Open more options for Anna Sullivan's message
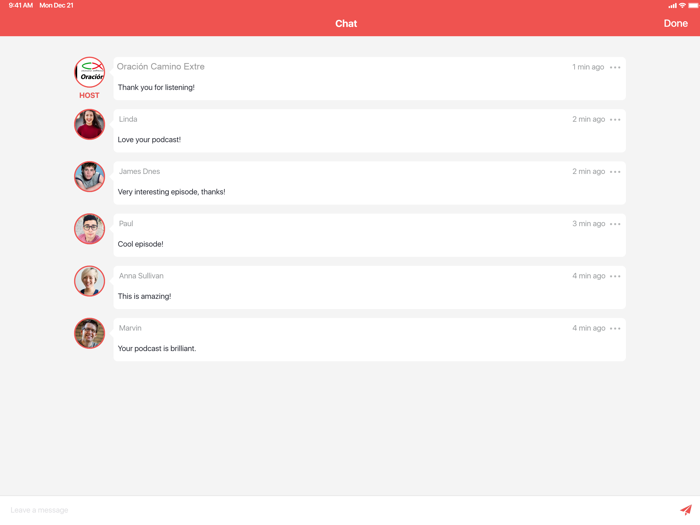Image resolution: width=700 pixels, height=525 pixels. click(615, 276)
